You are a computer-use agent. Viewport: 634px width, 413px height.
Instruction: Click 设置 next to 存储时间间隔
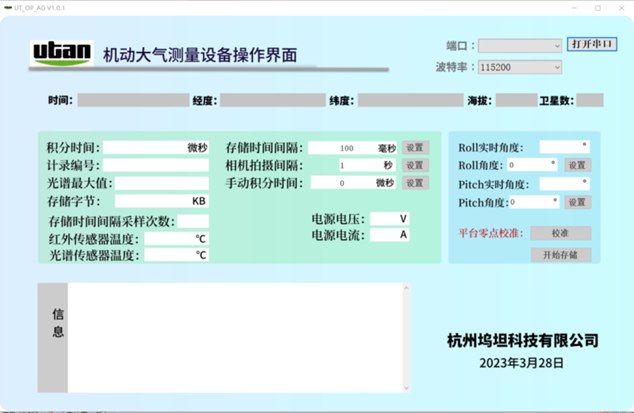tap(415, 148)
